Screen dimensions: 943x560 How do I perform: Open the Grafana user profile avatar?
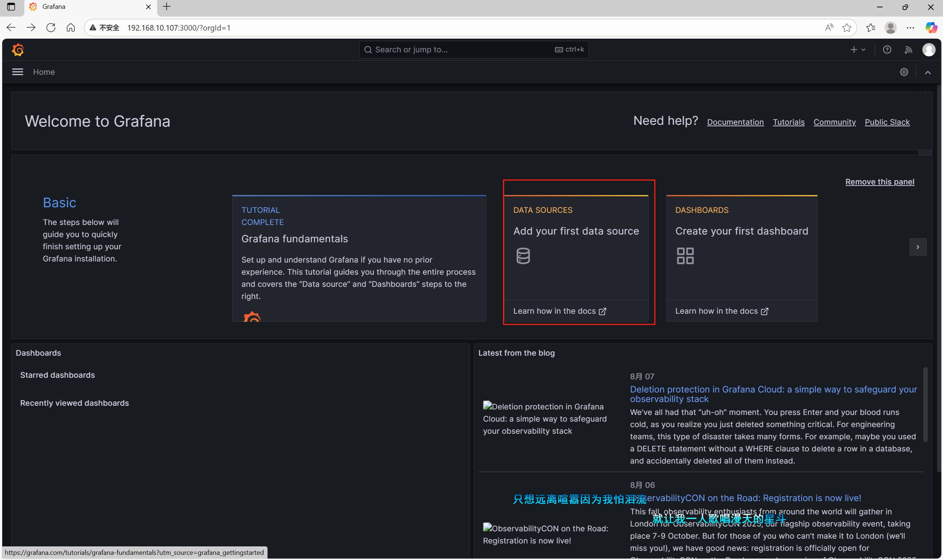point(929,49)
